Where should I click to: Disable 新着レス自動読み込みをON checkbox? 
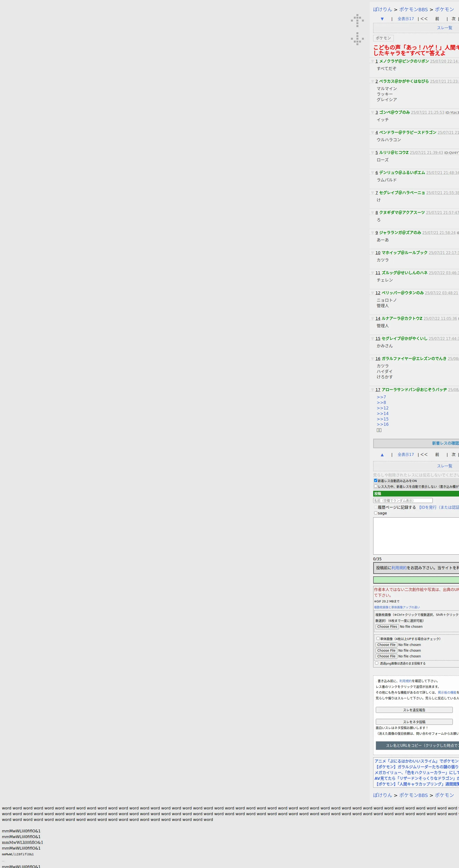(x=375, y=480)
